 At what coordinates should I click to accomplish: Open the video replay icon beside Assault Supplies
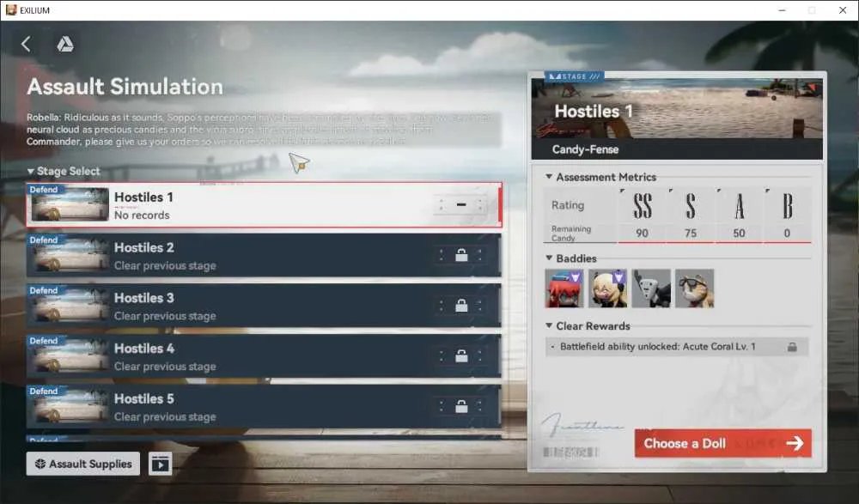pyautogui.click(x=160, y=464)
